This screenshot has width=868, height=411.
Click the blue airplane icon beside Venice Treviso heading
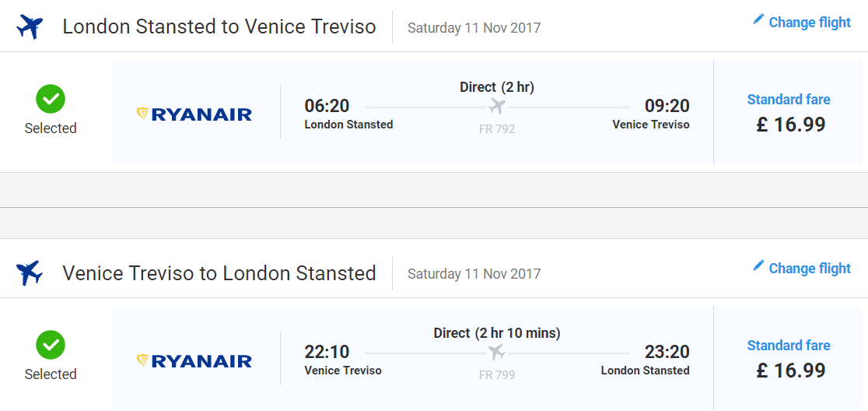tap(30, 272)
